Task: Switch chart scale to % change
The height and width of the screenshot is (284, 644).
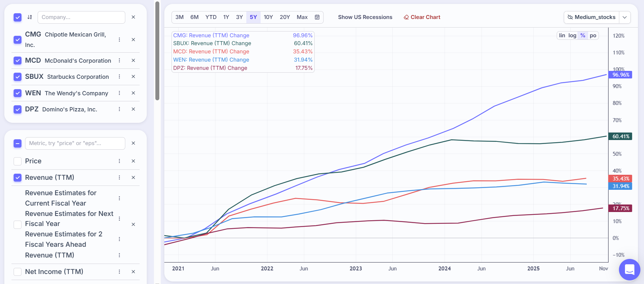Action: pos(583,35)
